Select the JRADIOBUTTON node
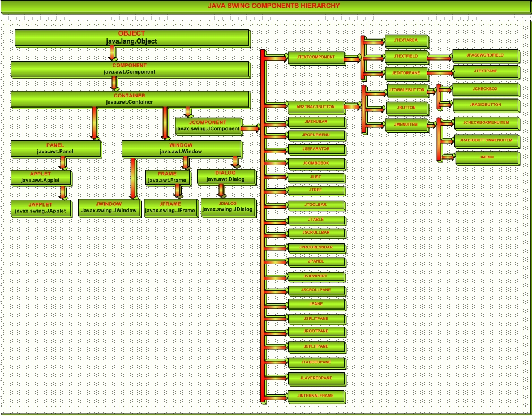This screenshot has height=416, width=532. point(486,105)
